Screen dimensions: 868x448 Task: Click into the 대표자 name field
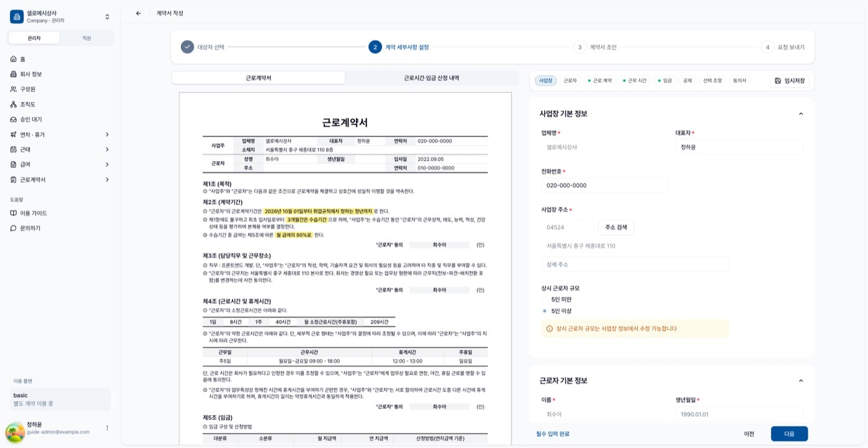pos(739,147)
